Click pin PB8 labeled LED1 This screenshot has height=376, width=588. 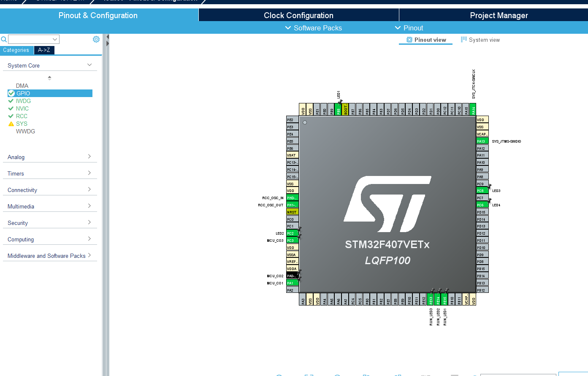[338, 110]
